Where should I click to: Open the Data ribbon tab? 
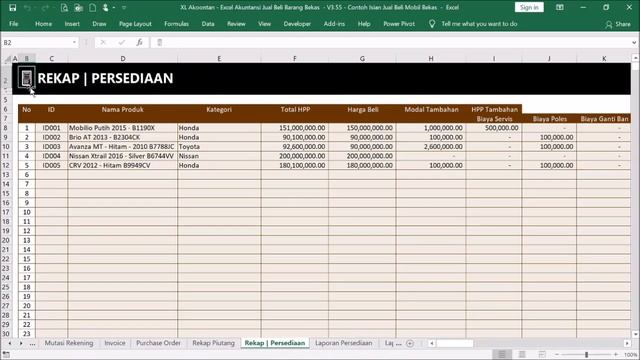[x=208, y=24]
